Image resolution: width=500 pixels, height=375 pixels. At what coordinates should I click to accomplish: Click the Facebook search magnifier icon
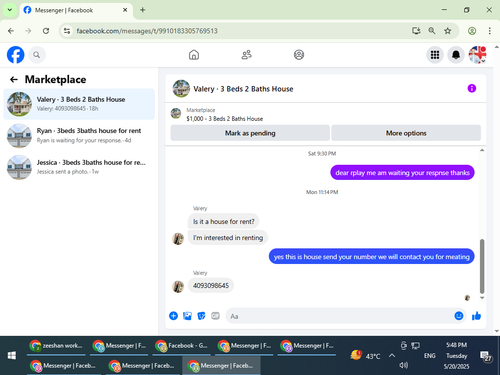[37, 55]
